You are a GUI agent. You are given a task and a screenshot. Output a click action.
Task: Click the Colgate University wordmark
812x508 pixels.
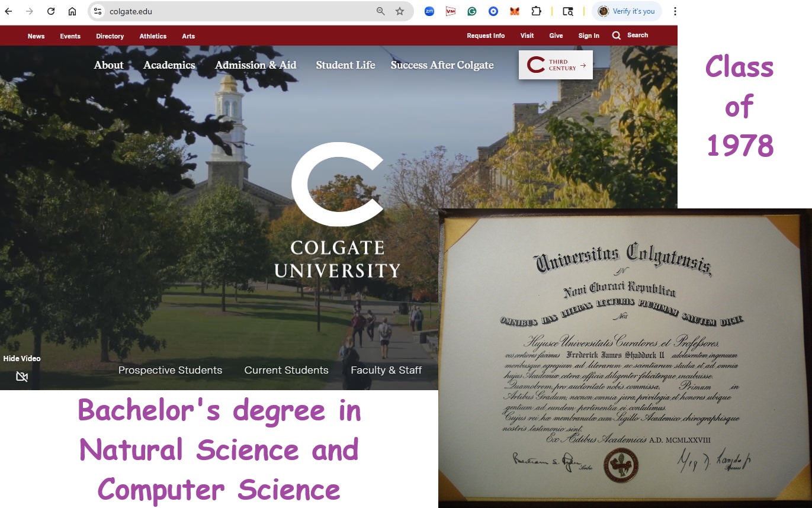[x=338, y=259]
